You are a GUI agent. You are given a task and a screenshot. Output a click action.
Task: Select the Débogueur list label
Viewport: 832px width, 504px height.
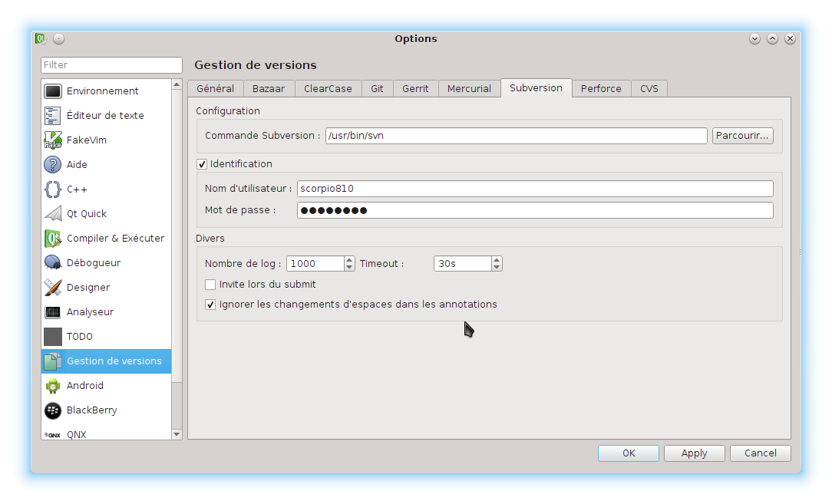(x=94, y=263)
